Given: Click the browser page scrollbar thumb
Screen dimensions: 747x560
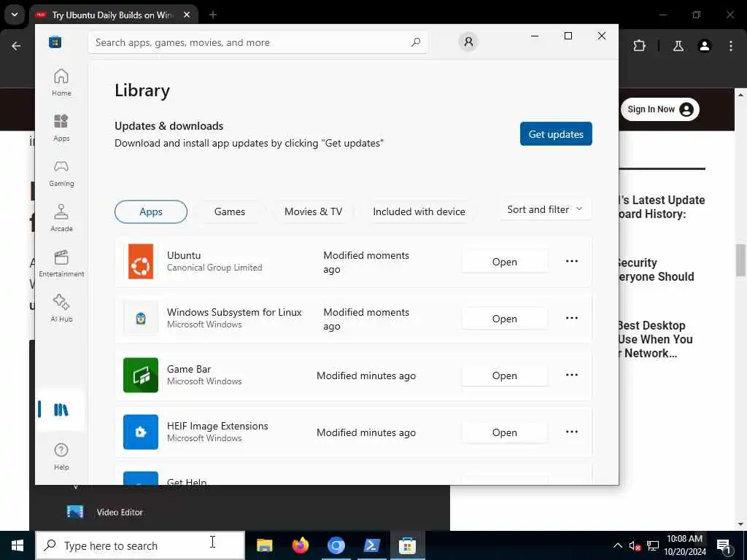Looking at the screenshot, I should tap(740, 260).
